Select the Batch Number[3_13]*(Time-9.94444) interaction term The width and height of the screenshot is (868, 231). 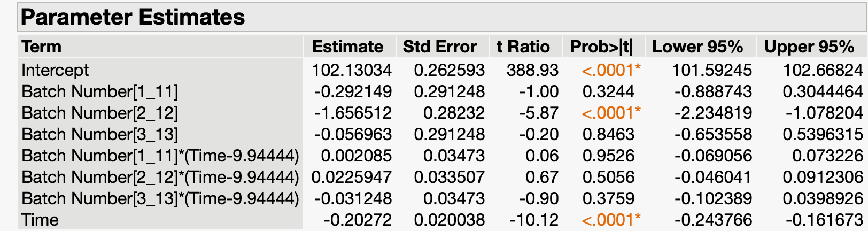[x=160, y=198]
